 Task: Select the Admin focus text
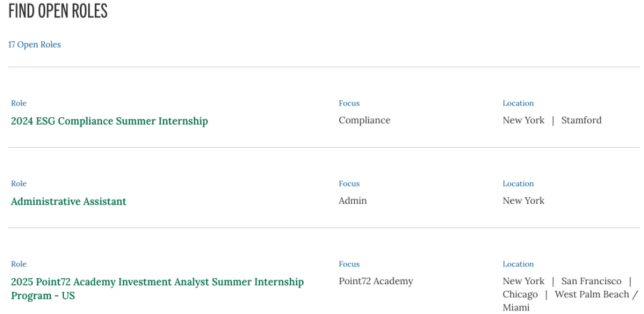pos(352,201)
